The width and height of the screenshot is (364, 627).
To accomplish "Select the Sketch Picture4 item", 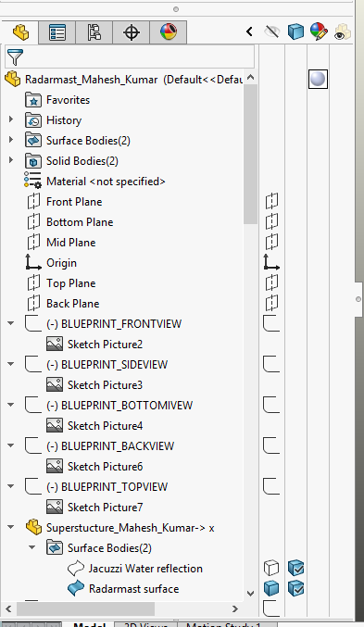I will (x=105, y=426).
